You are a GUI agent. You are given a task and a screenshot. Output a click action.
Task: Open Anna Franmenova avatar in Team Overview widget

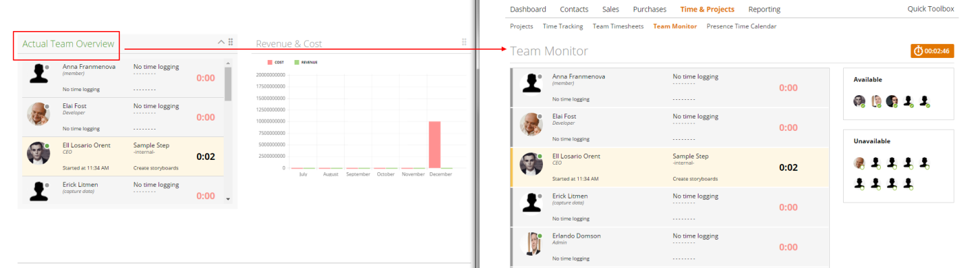coord(39,74)
